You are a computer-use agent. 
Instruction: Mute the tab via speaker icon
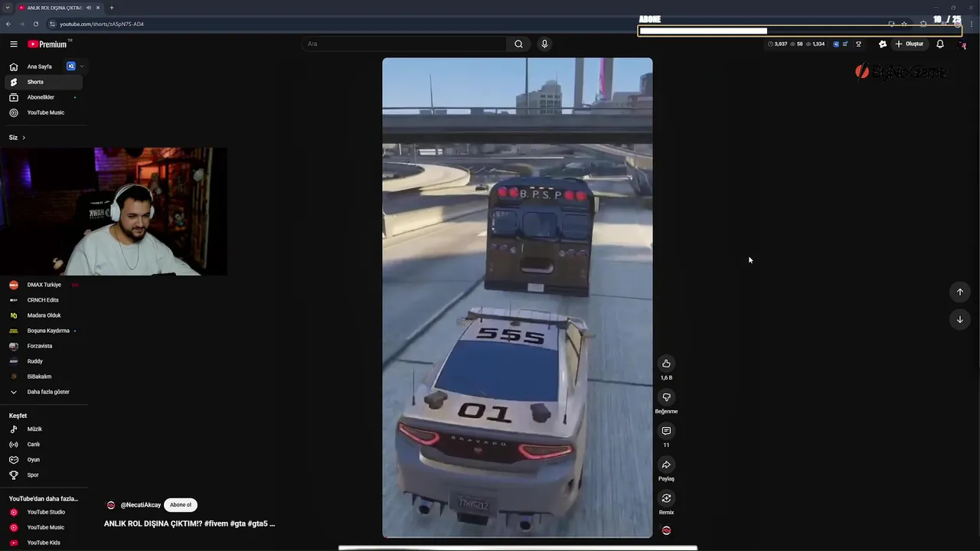point(89,8)
